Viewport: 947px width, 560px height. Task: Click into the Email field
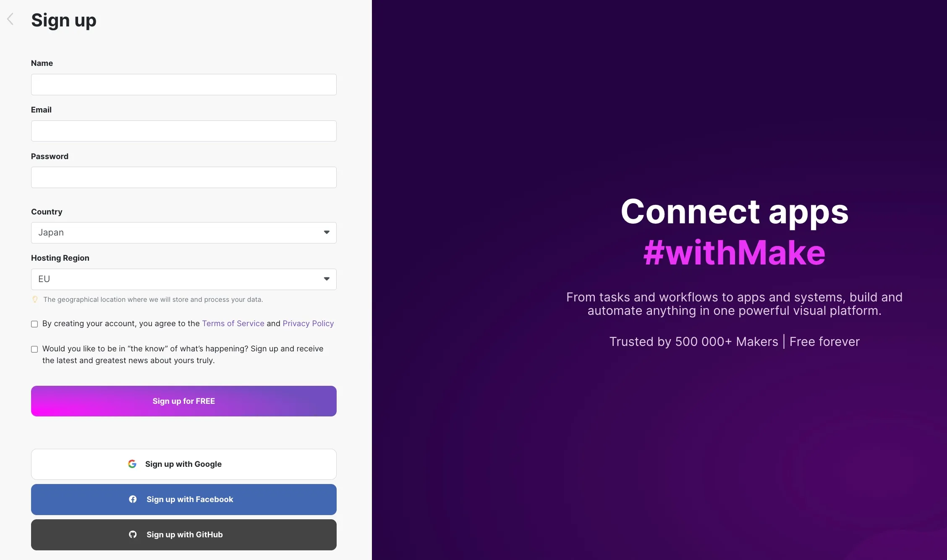(x=183, y=131)
